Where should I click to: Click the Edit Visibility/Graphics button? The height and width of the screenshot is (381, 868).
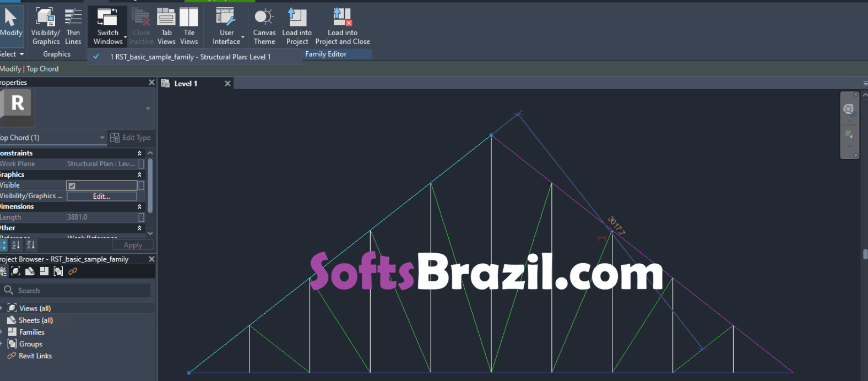(x=102, y=196)
